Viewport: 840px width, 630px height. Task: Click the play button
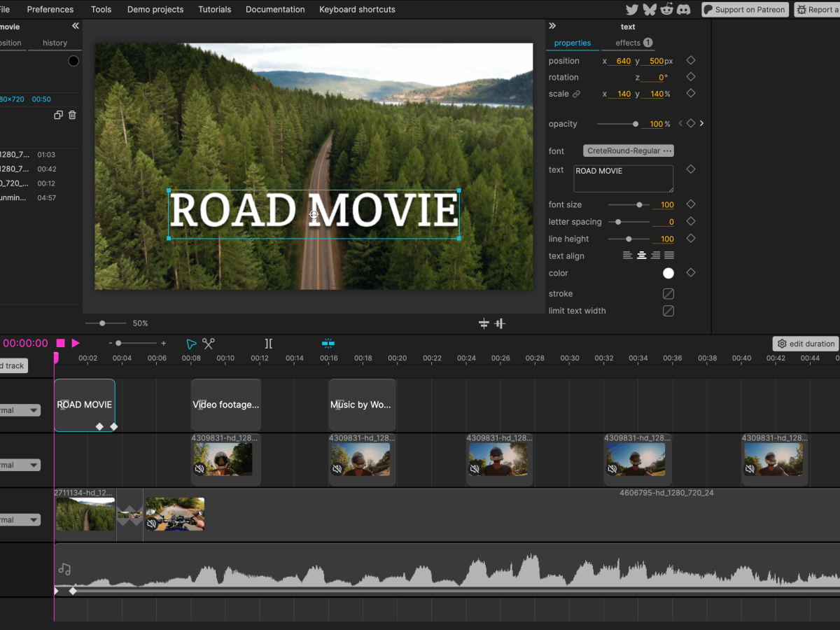[76, 343]
